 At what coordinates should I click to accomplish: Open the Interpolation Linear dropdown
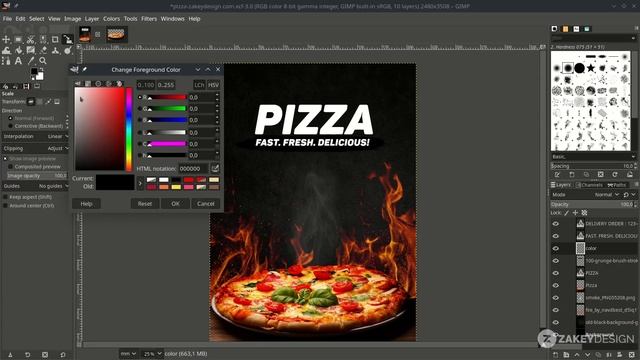[x=36, y=136]
